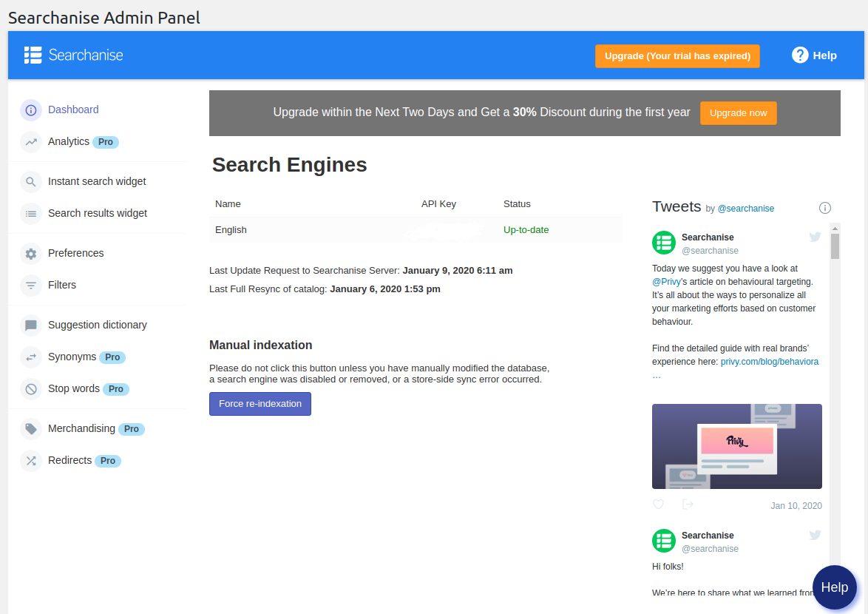Select the Stop words icon
This screenshot has width=868, height=614.
tap(30, 388)
